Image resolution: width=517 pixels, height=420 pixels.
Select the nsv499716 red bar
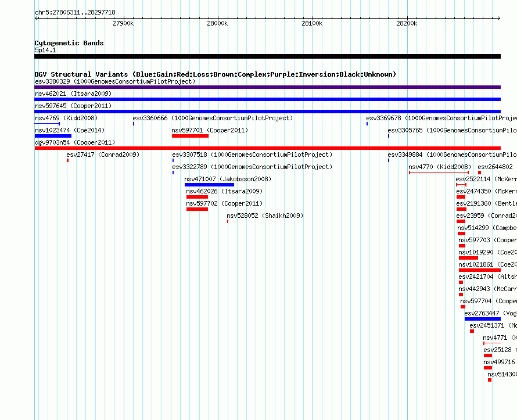[x=488, y=368]
